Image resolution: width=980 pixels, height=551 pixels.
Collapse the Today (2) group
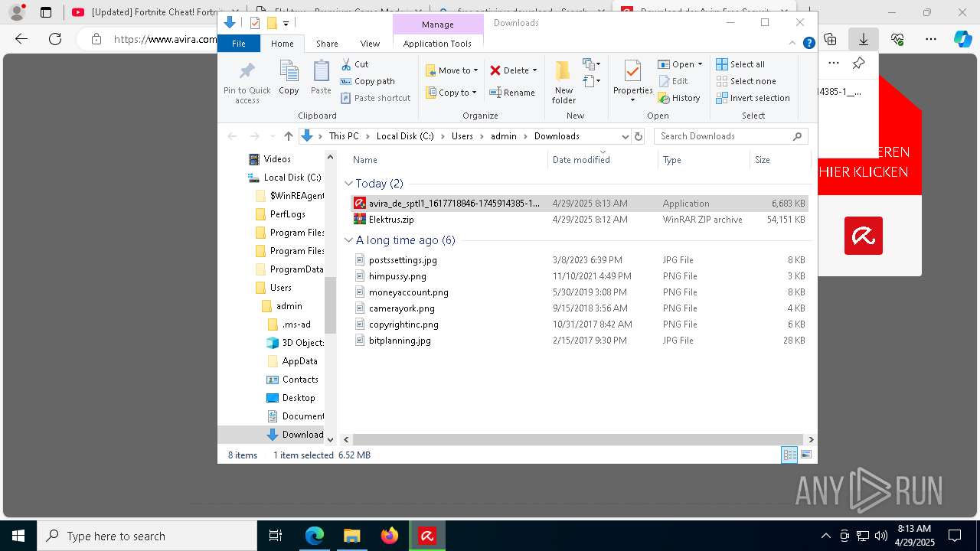coord(348,184)
